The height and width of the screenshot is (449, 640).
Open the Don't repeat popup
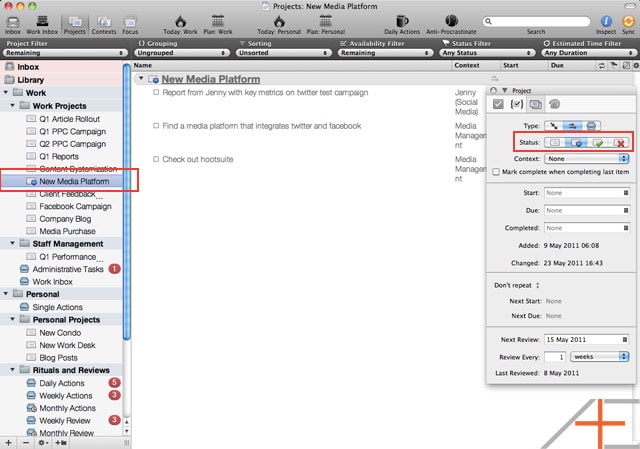tap(516, 285)
